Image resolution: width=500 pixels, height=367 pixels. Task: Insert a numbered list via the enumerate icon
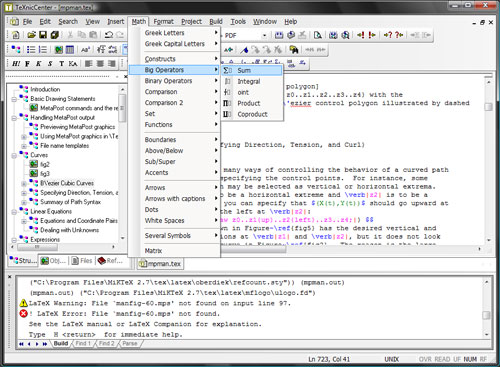43,50
